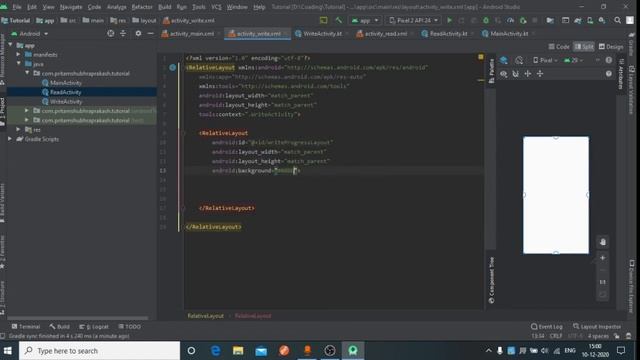Collapse the app module tree node
640x360 pixels.
10,45
